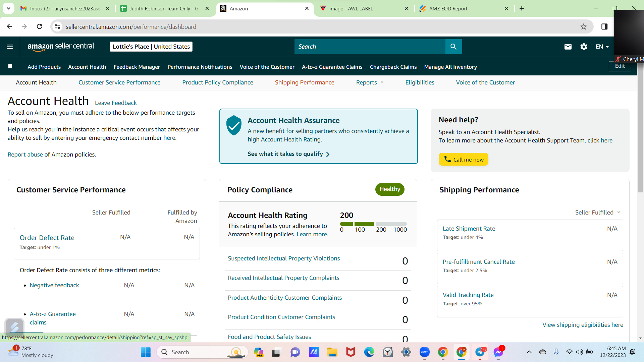Click the Lottie's Place United States account switcher
The width and height of the screenshot is (644, 362).
click(151, 47)
